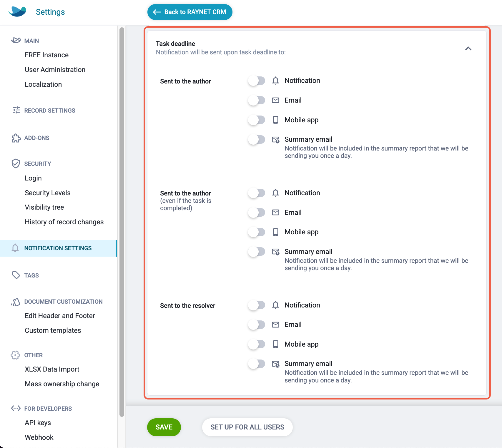Click the For Developers code icon
Viewport: 502px width, 448px height.
pos(16,408)
